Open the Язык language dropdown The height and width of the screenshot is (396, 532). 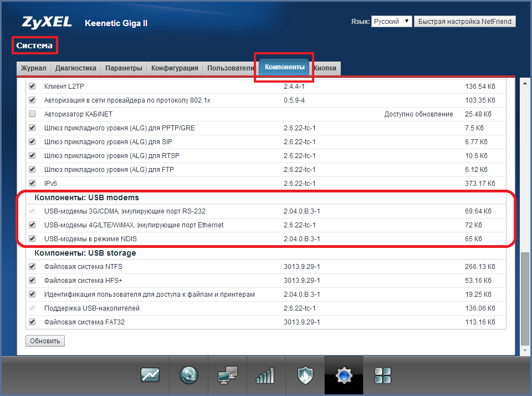(391, 22)
